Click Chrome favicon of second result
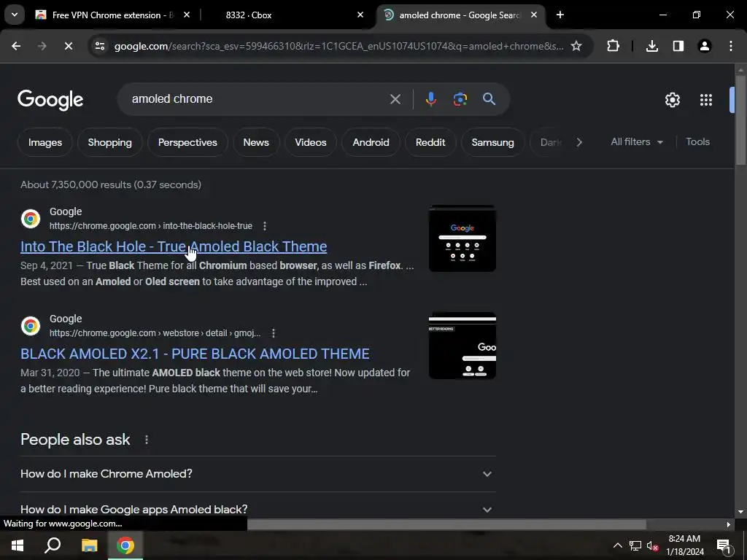Viewport: 747px width, 560px height. coord(31,326)
